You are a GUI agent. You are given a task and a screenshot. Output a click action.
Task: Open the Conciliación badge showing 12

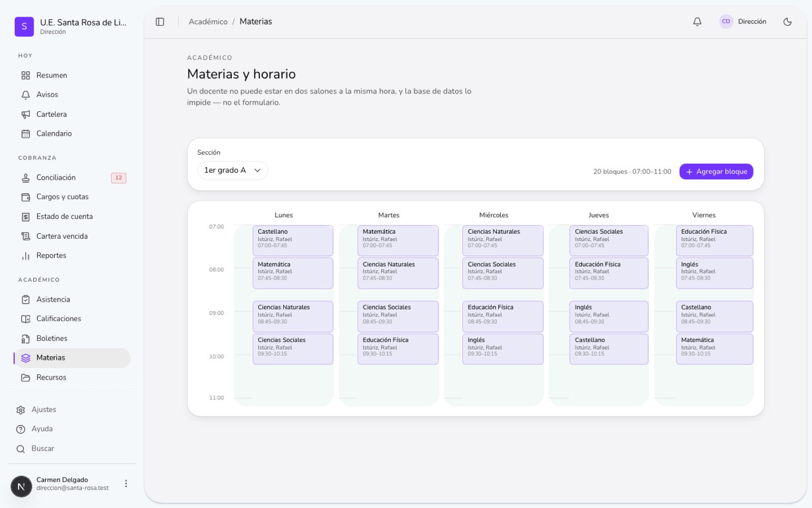point(119,178)
